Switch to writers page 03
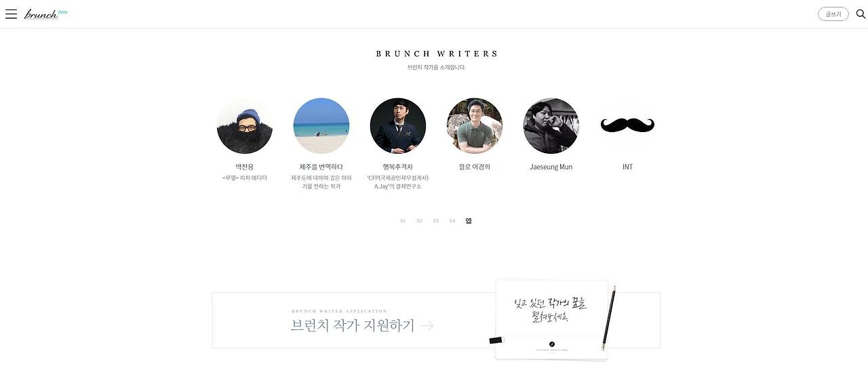This screenshot has width=868, height=374. click(436, 221)
